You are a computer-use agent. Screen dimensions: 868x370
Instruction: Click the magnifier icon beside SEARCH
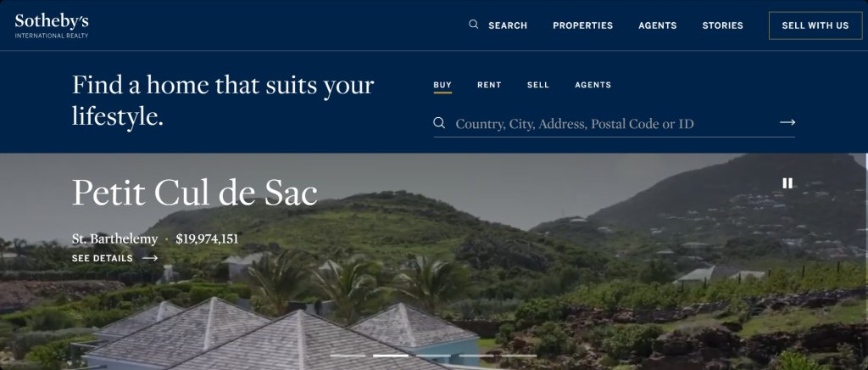[473, 25]
